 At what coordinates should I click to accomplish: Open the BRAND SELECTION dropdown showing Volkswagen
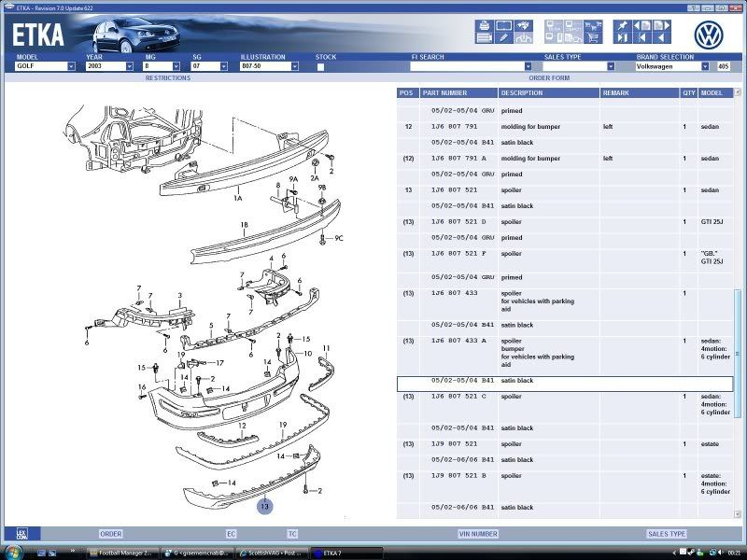(x=705, y=66)
